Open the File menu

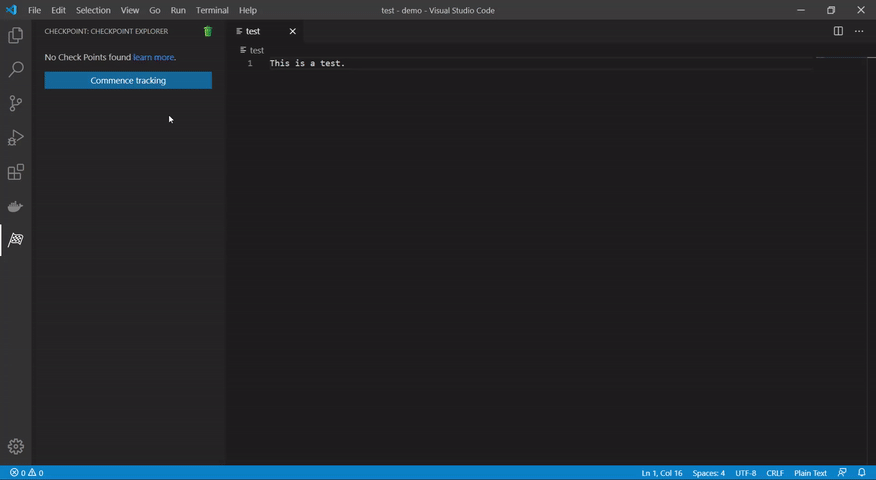click(x=34, y=10)
